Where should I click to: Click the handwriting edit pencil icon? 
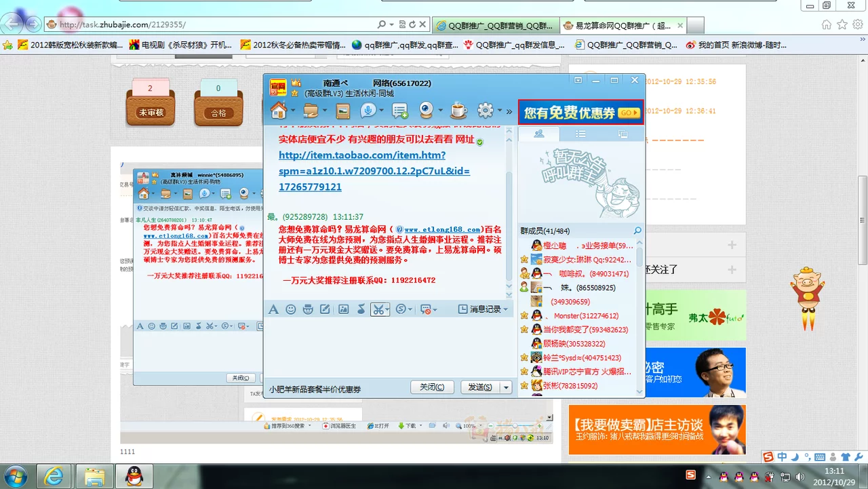tap(325, 309)
